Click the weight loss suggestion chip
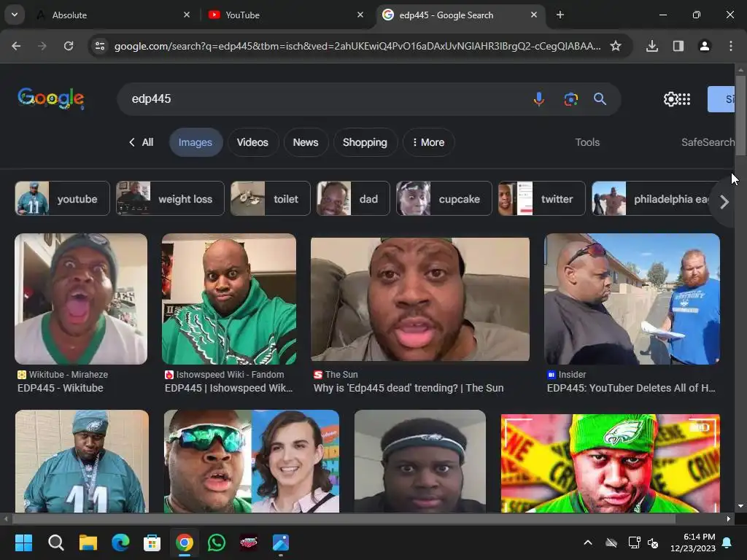Viewport: 747px width, 560px height. tap(170, 198)
